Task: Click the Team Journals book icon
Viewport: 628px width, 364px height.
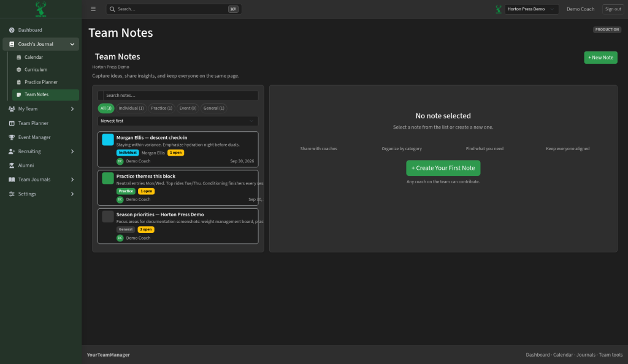Action: 12,180
